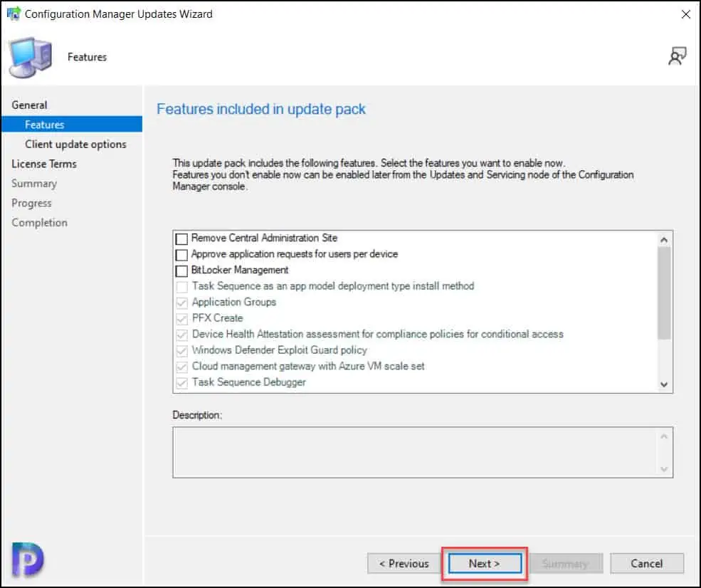701x588 pixels.
Task: Select the Summary step in sidebar
Action: [x=34, y=184]
